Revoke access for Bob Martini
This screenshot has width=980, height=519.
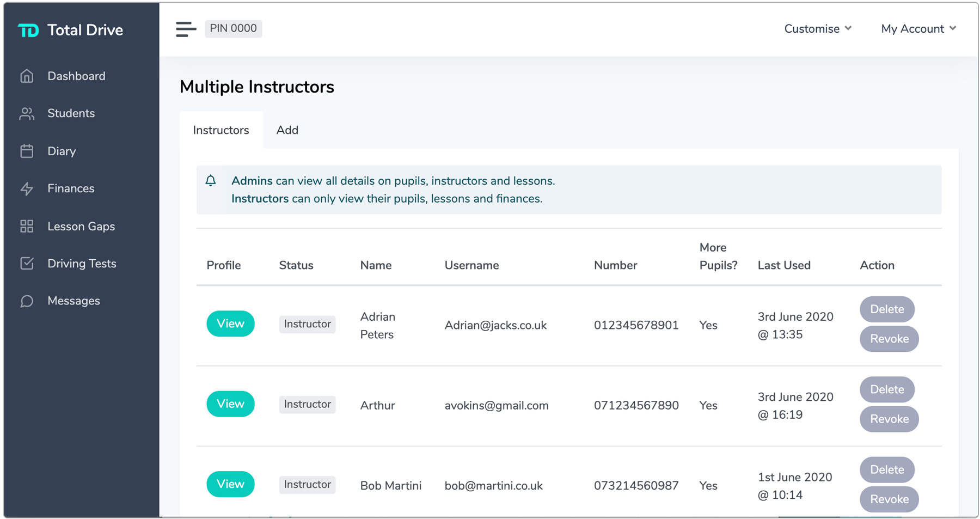(x=889, y=499)
